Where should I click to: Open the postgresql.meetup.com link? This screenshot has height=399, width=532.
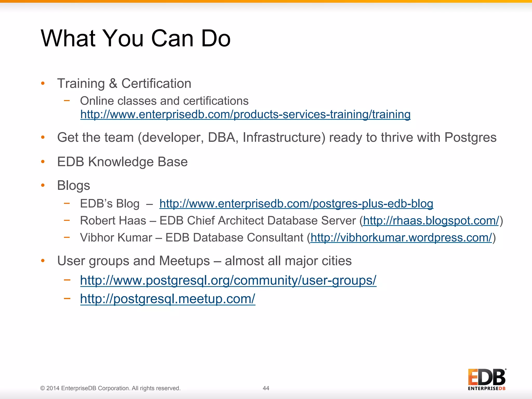tap(168, 299)
